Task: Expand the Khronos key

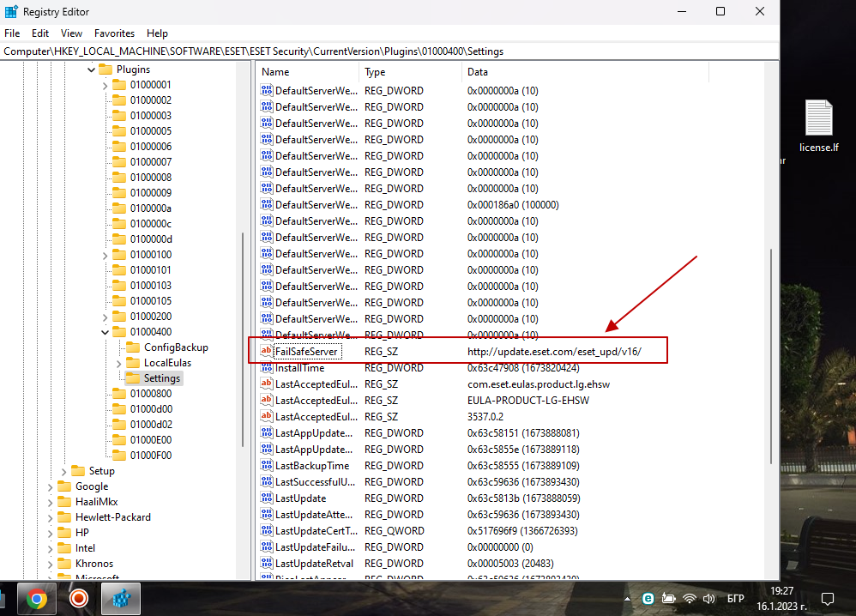Action: (x=51, y=565)
